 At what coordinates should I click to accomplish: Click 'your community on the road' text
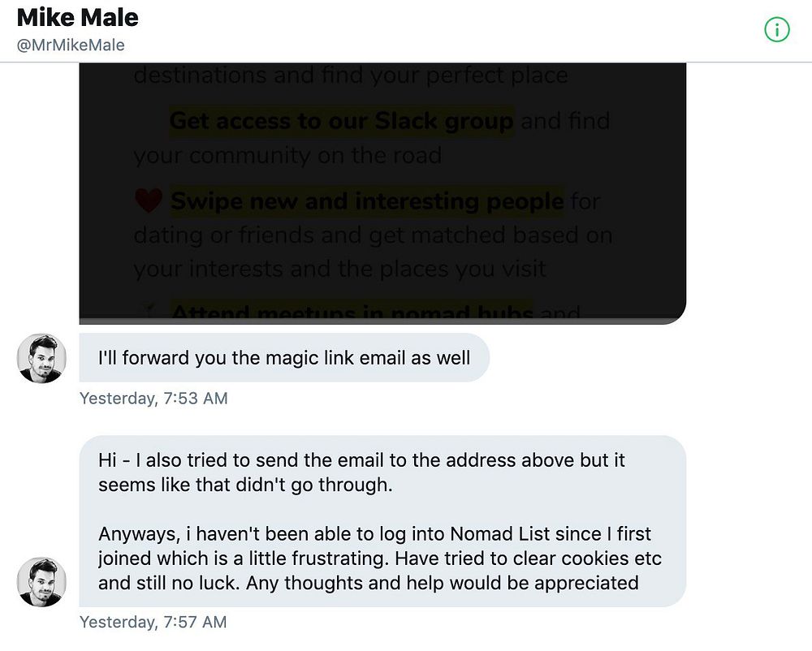pyautogui.click(x=287, y=155)
